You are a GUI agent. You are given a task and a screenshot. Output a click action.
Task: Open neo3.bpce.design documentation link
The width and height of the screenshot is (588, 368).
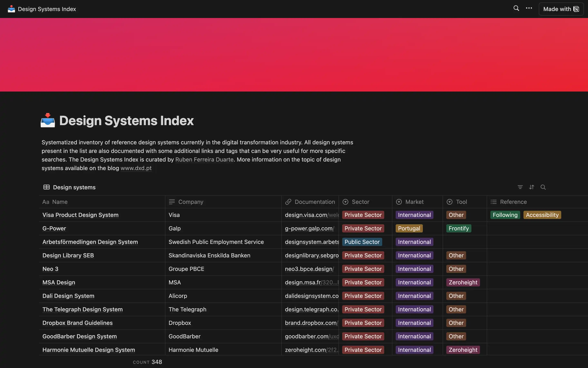coord(310,269)
